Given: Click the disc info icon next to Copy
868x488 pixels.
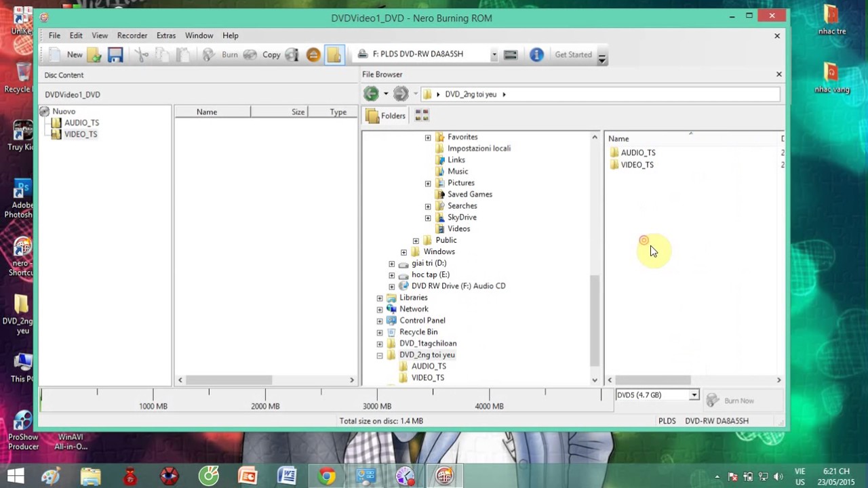Looking at the screenshot, I should pos(292,55).
